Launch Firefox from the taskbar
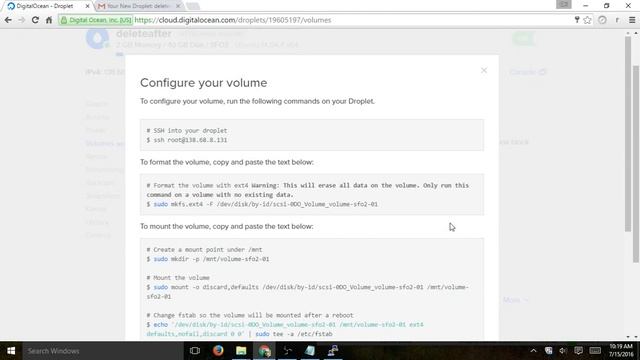Image resolution: width=640 pixels, height=360 pixels. coord(218,351)
